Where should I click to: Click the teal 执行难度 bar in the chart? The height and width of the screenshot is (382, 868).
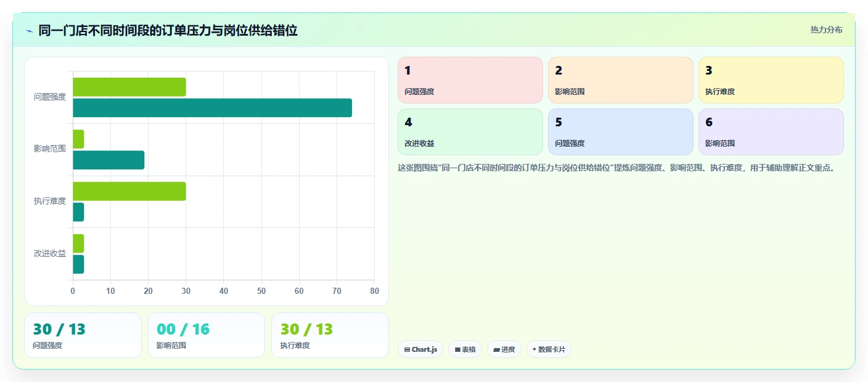(78, 212)
